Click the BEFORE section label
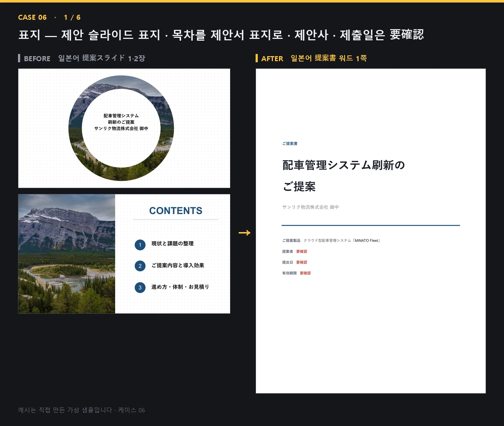The image size is (504, 426). (x=37, y=58)
